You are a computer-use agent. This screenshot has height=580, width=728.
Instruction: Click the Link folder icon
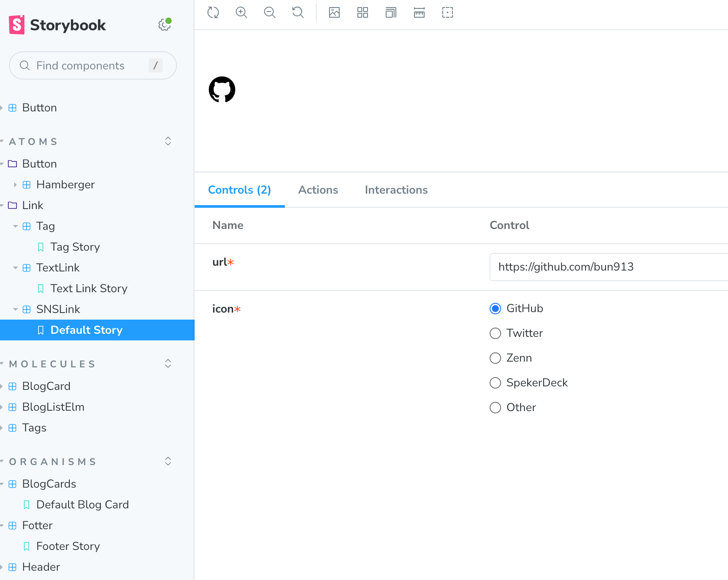coord(12,206)
